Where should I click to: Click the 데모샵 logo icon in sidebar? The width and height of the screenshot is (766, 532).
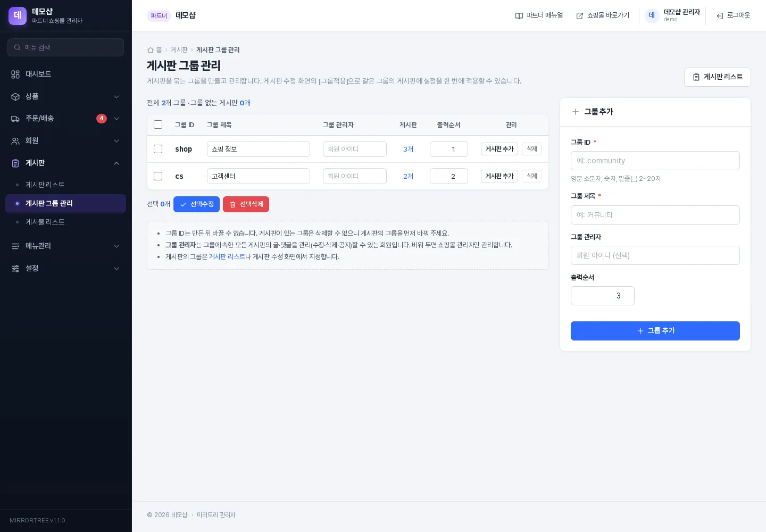18,16
